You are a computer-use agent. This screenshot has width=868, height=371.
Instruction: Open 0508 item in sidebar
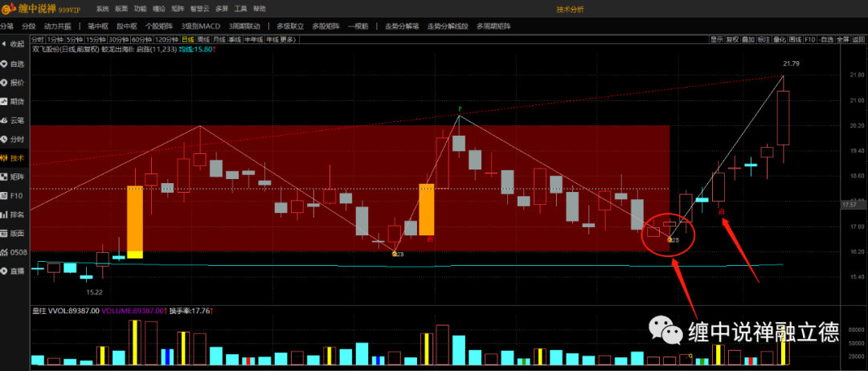[x=14, y=253]
